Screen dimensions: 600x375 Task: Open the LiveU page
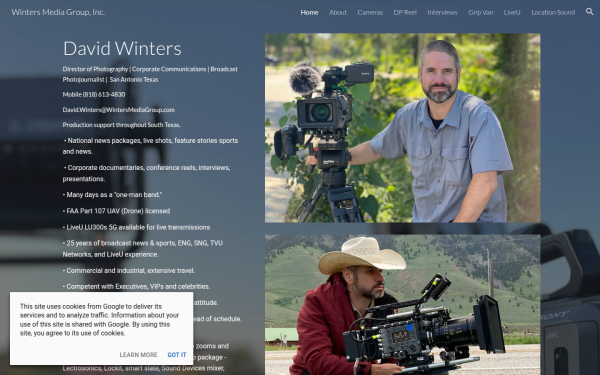pyautogui.click(x=512, y=12)
